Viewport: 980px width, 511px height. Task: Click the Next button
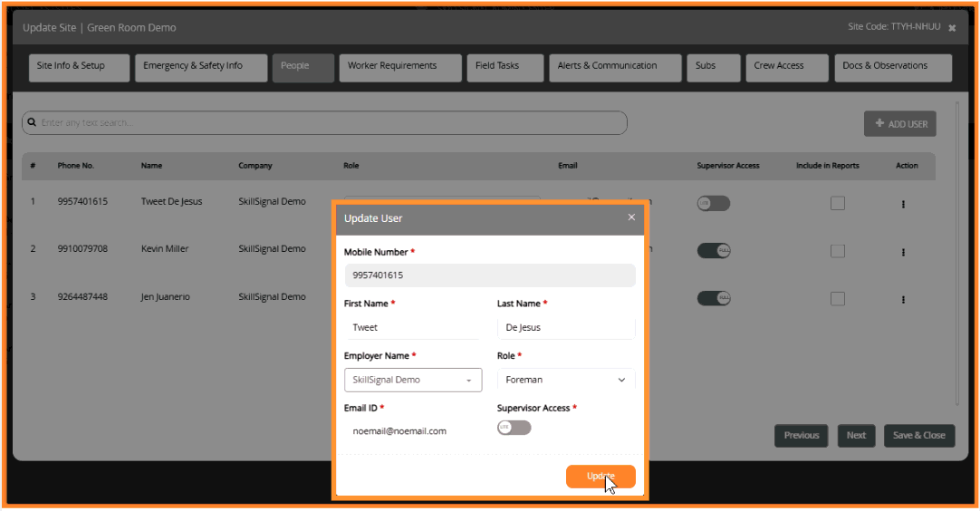pos(856,435)
